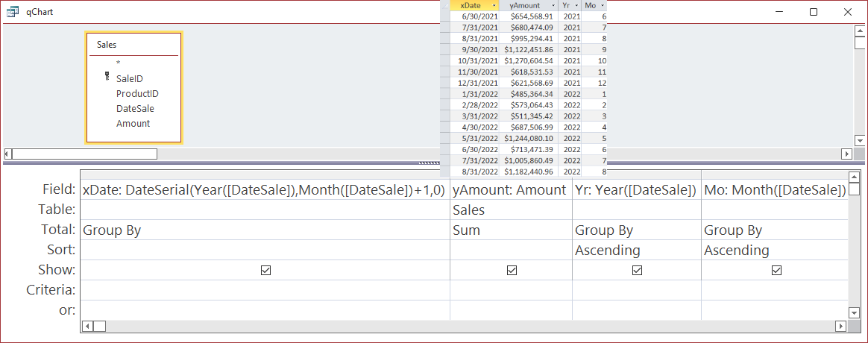Minimize the qChart window
868x343 pixels.
(x=779, y=12)
